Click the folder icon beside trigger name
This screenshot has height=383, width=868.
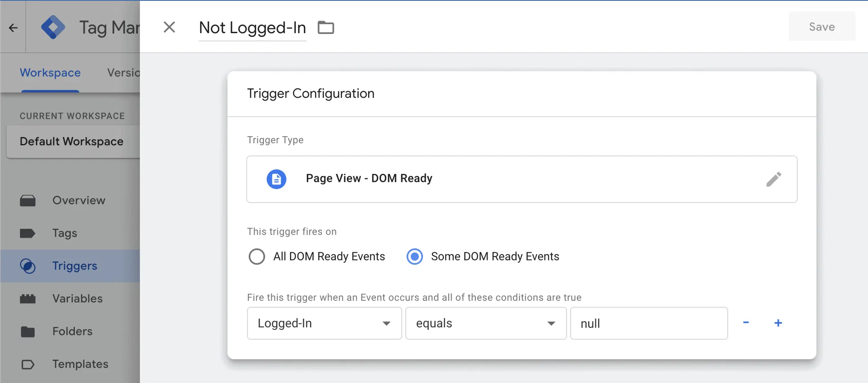tap(326, 28)
